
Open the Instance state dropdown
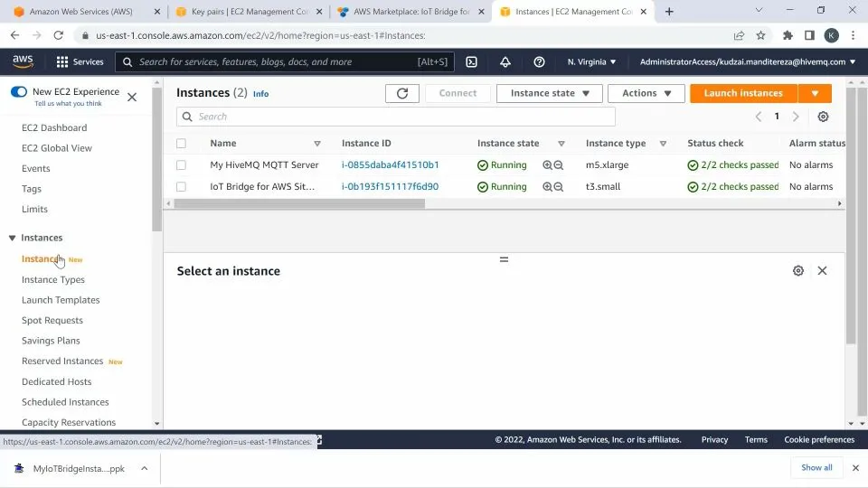[549, 93]
